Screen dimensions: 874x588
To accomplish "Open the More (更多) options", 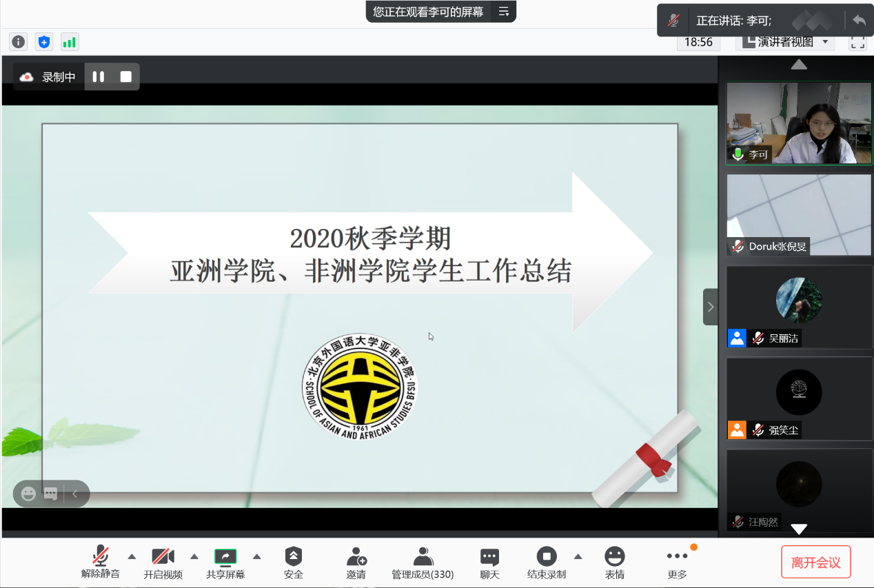I will click(677, 562).
